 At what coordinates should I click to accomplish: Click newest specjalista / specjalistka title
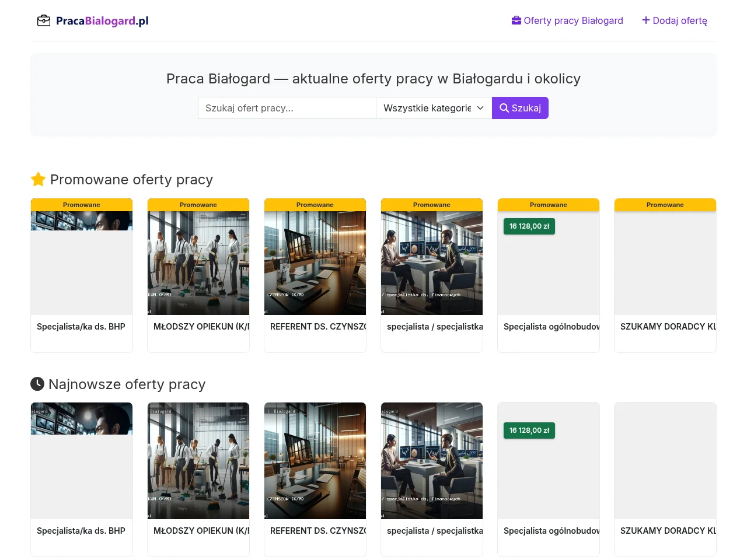click(435, 531)
